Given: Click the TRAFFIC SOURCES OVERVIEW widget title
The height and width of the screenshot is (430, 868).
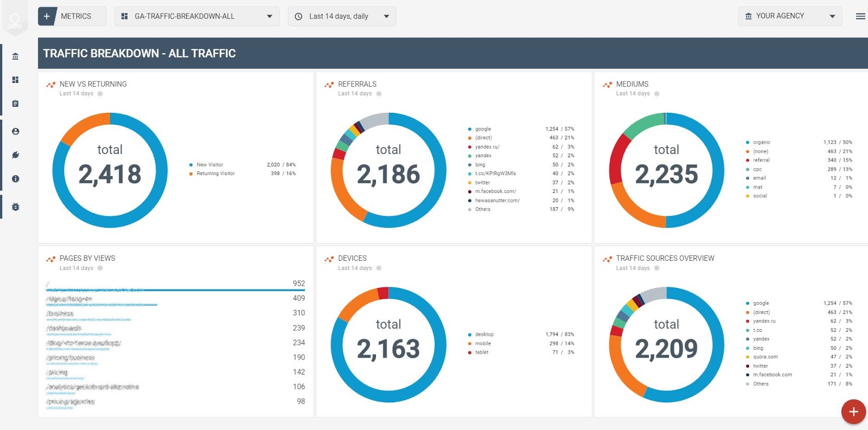Looking at the screenshot, I should tap(665, 259).
